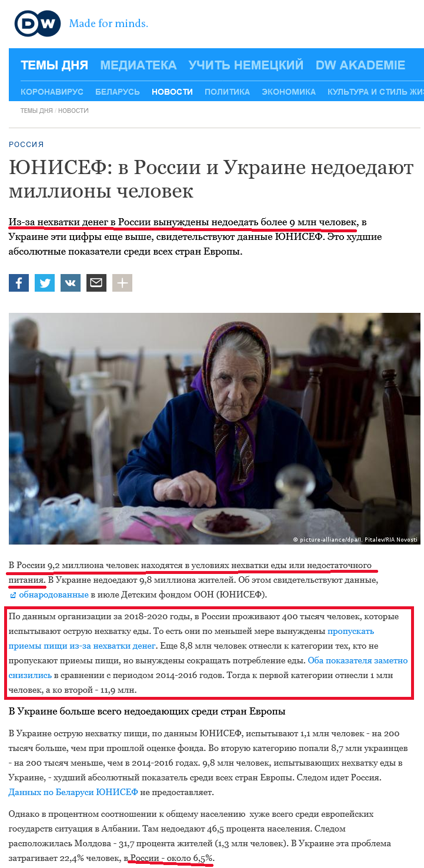Share article on Twitter

45,283
